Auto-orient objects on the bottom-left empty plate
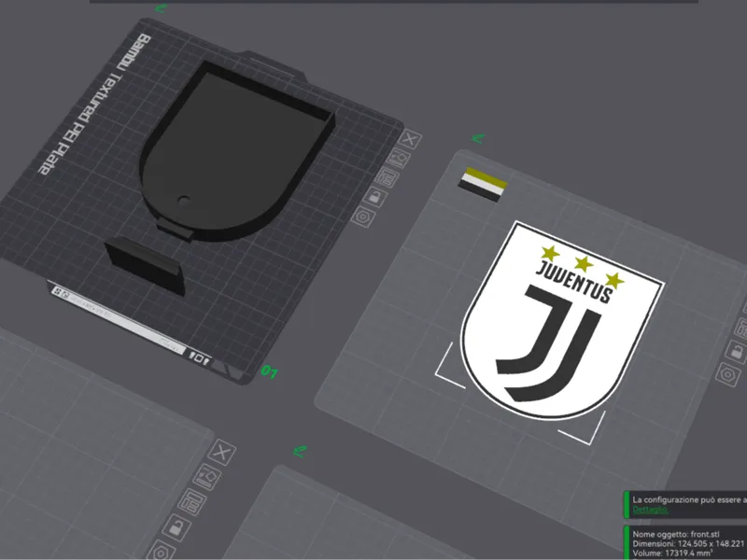747x560 pixels. point(206,477)
